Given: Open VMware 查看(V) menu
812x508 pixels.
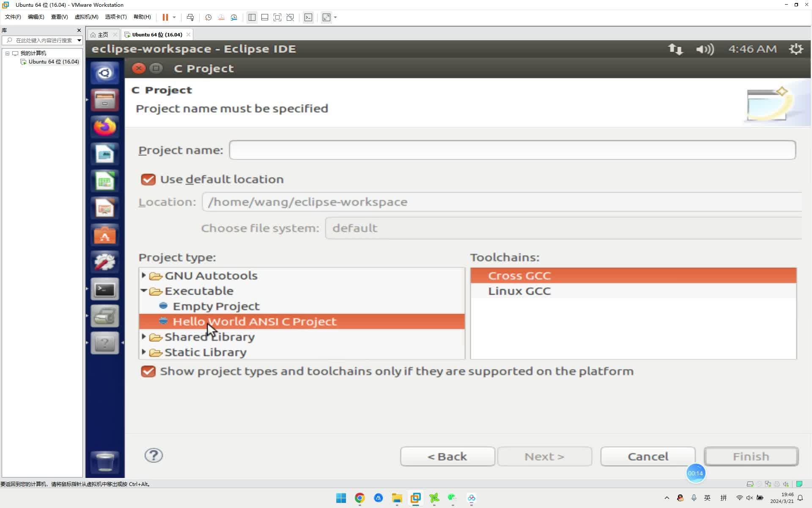Looking at the screenshot, I should [x=59, y=17].
